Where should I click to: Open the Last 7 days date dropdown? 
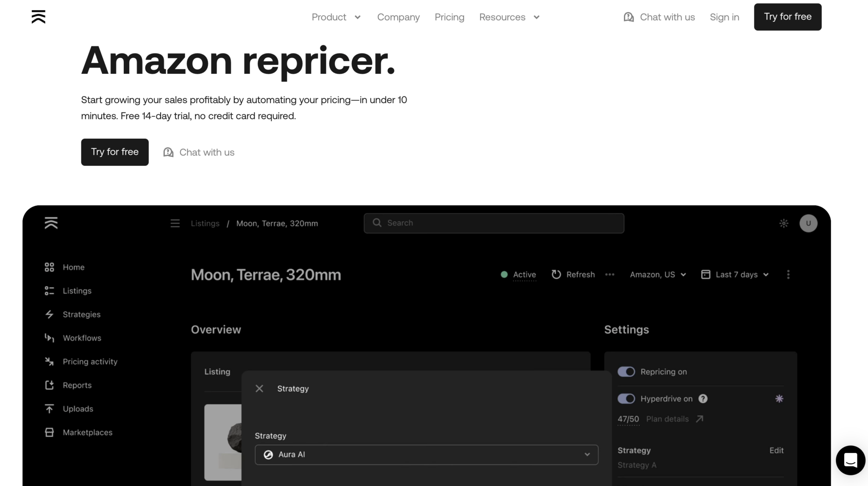[735, 274]
